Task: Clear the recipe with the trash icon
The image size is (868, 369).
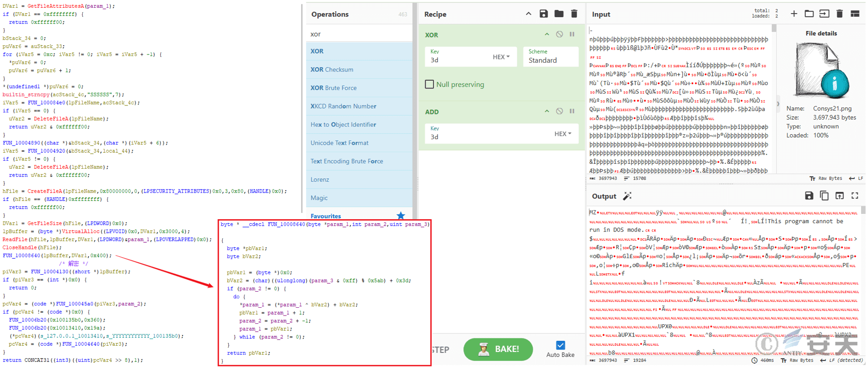Action: click(x=574, y=14)
